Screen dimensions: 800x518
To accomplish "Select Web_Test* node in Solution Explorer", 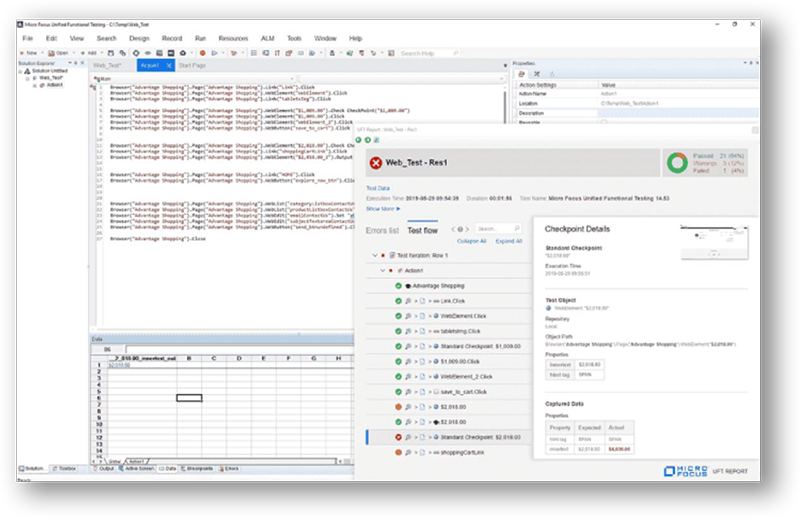I will point(51,78).
